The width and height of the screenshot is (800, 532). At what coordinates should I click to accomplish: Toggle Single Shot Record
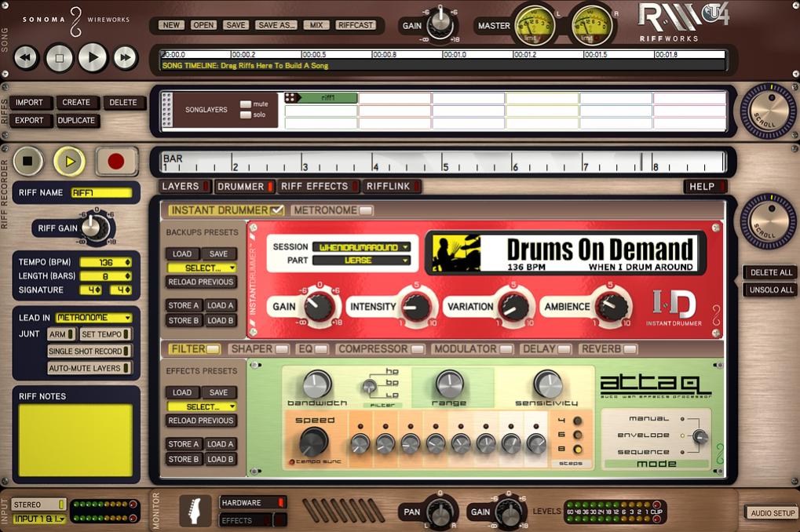[x=89, y=351]
